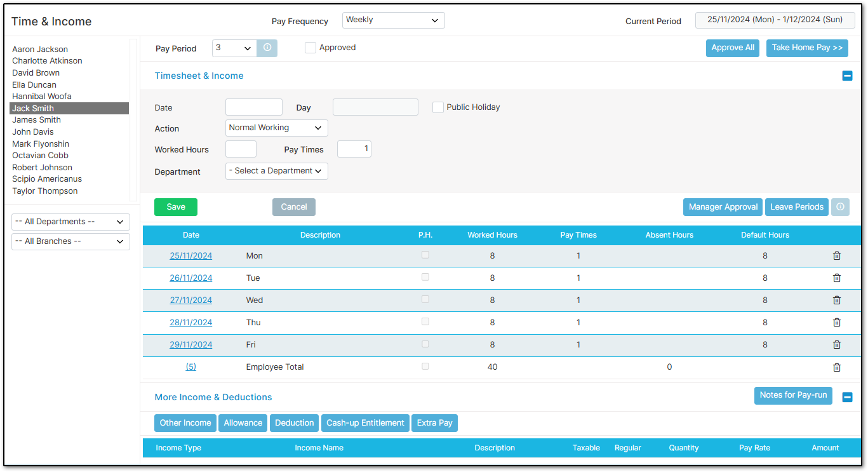Click into the Worked Hours input field
This screenshot has height=472, width=868.
pos(241,149)
